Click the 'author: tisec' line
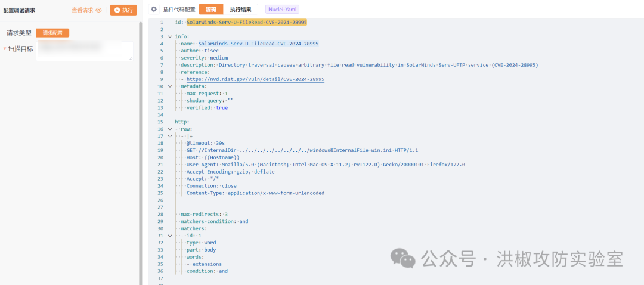Screen dimensions: 644x285 click(200, 51)
